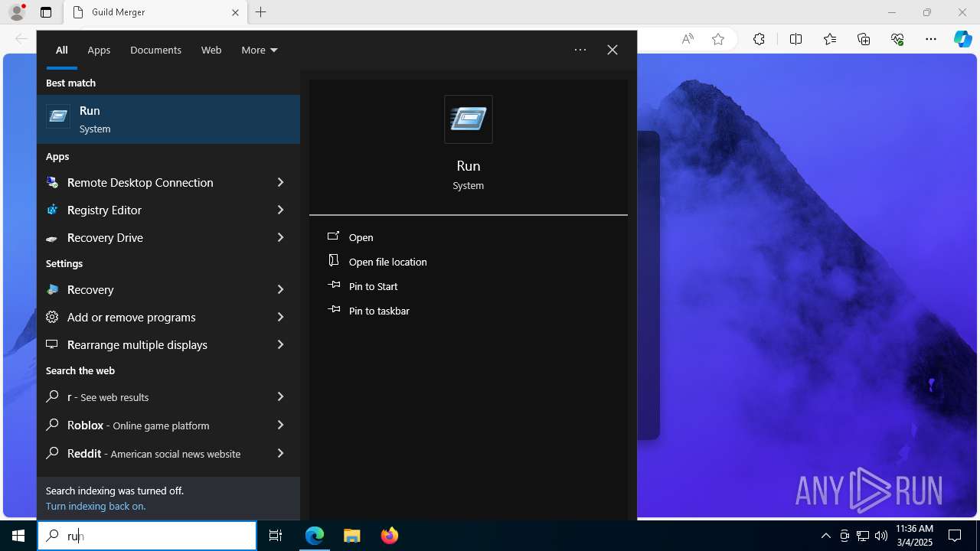Expand Roblox web result arrow
Screen dimensions: 980x551
(x=280, y=425)
